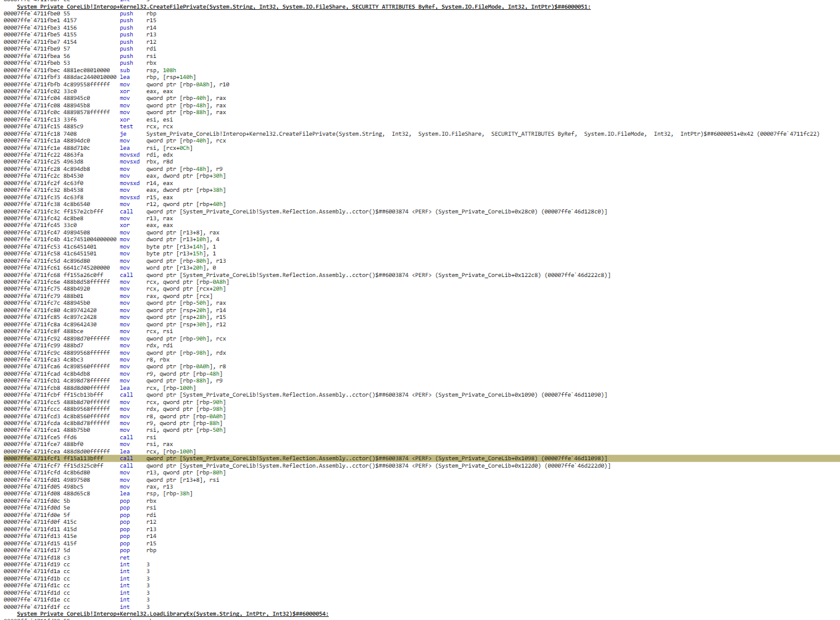Click call target System_Private_CoreLib+0x22c8
The image size is (840, 620).
tap(378, 275)
